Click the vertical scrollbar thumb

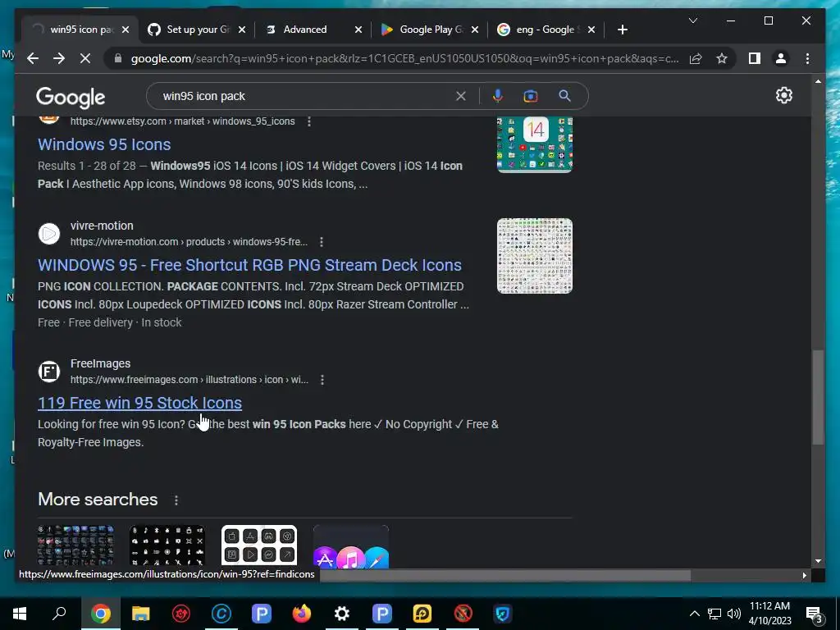click(818, 397)
